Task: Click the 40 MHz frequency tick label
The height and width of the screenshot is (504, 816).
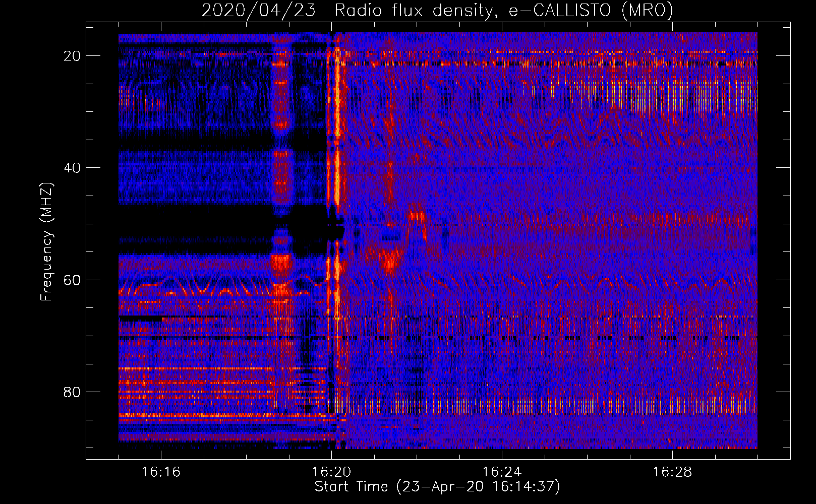Action: pos(73,168)
